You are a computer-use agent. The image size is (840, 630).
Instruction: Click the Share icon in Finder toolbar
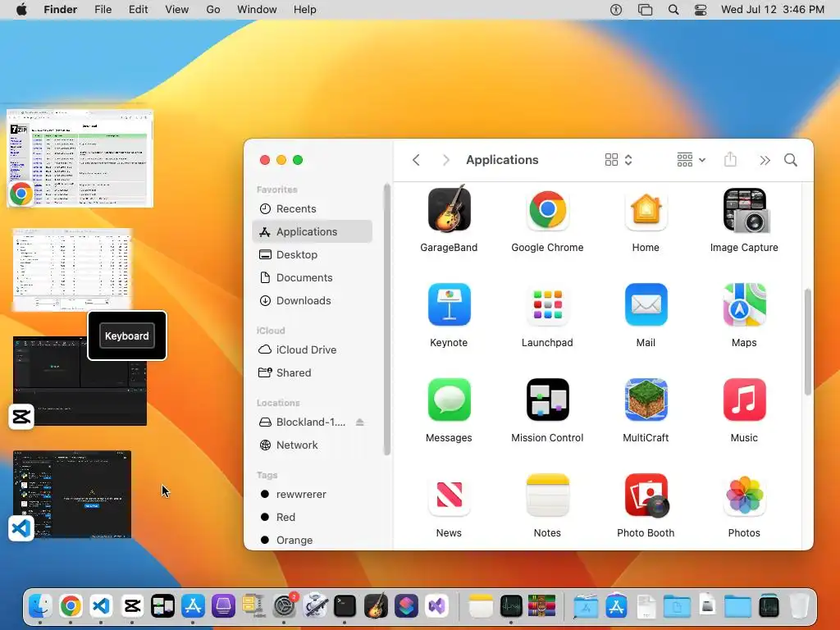(730, 159)
